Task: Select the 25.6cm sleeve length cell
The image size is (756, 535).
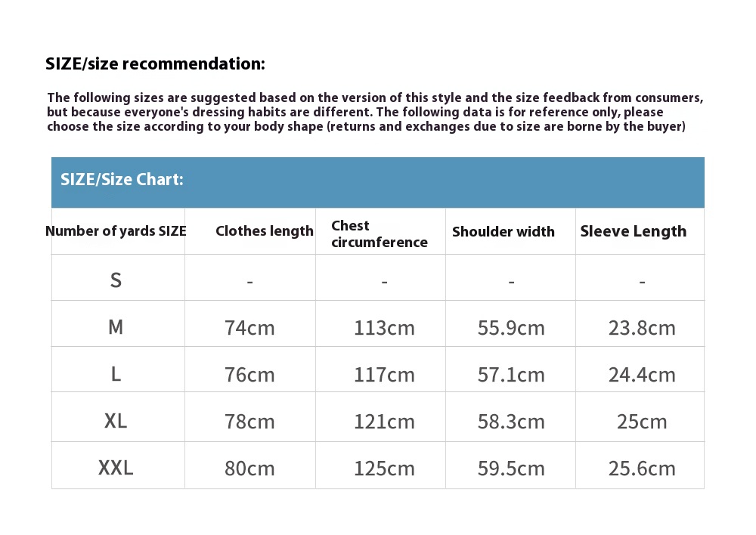Action: pyautogui.click(x=642, y=469)
